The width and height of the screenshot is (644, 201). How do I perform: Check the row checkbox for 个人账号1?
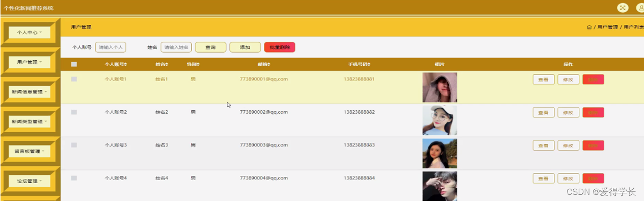coord(74,79)
